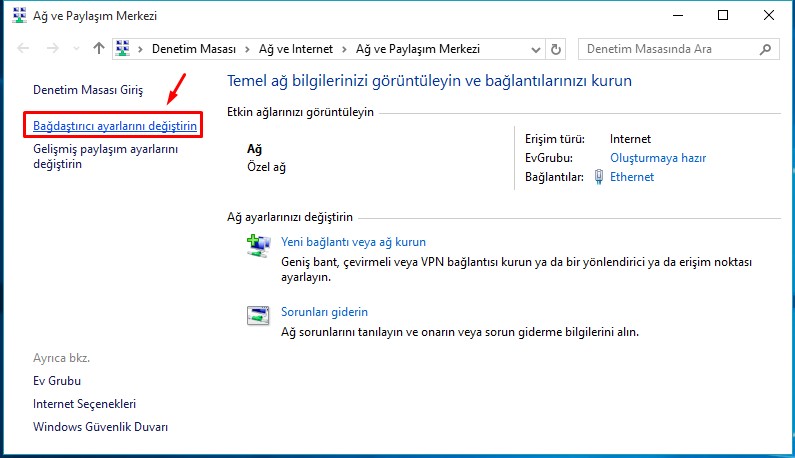Go up one level with the Up arrow
Image resolution: width=795 pixels, height=458 pixels.
98,48
